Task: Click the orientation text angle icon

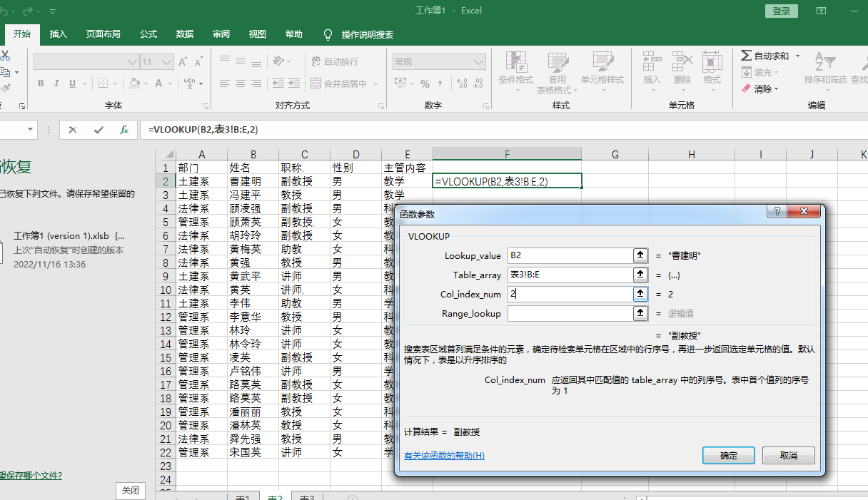Action: click(279, 61)
